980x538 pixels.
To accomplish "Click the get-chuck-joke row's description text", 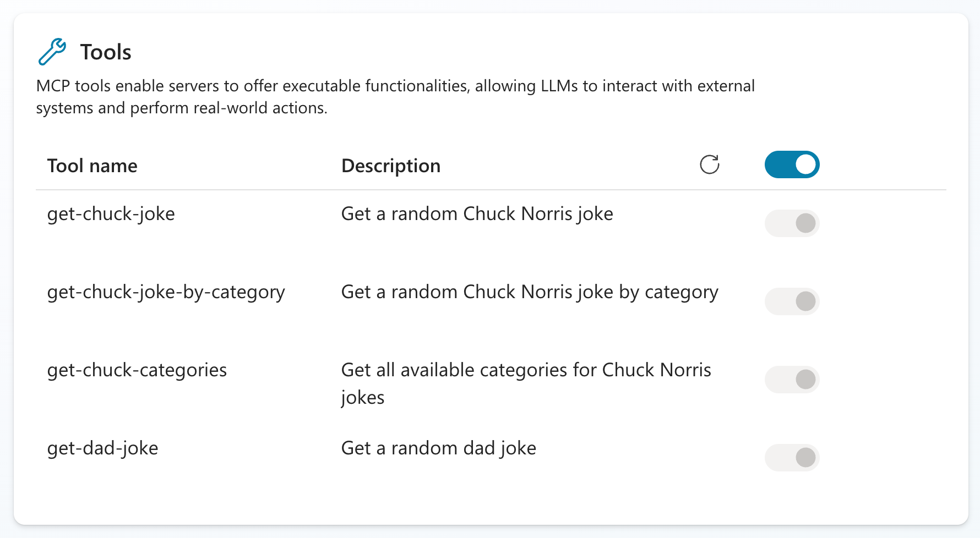I will tap(477, 213).
